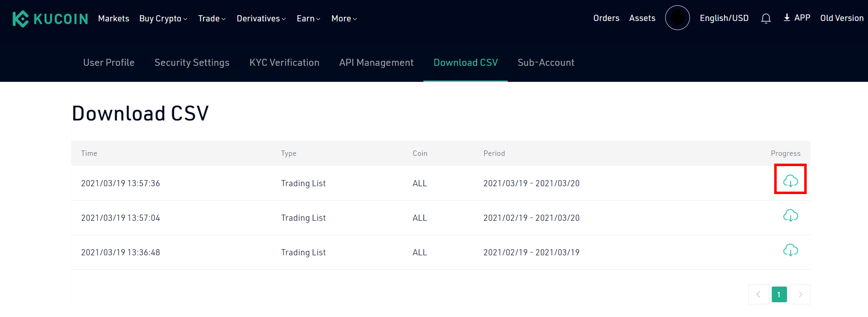Open the user avatar menu
Image resolution: width=868 pixels, height=317 pixels.
[677, 18]
